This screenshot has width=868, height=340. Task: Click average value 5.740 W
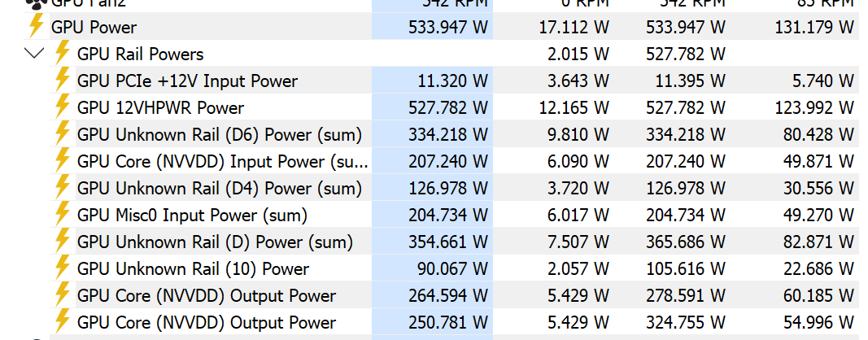tap(823, 81)
